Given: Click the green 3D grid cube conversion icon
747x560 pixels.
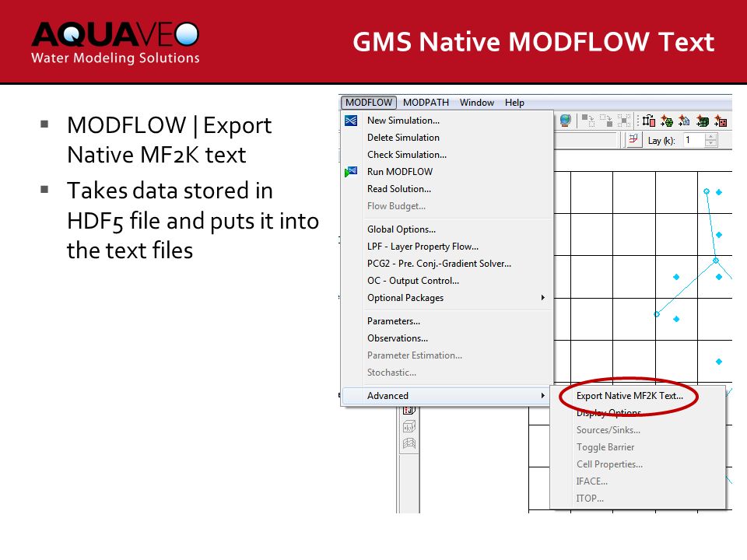Looking at the screenshot, I should (702, 121).
